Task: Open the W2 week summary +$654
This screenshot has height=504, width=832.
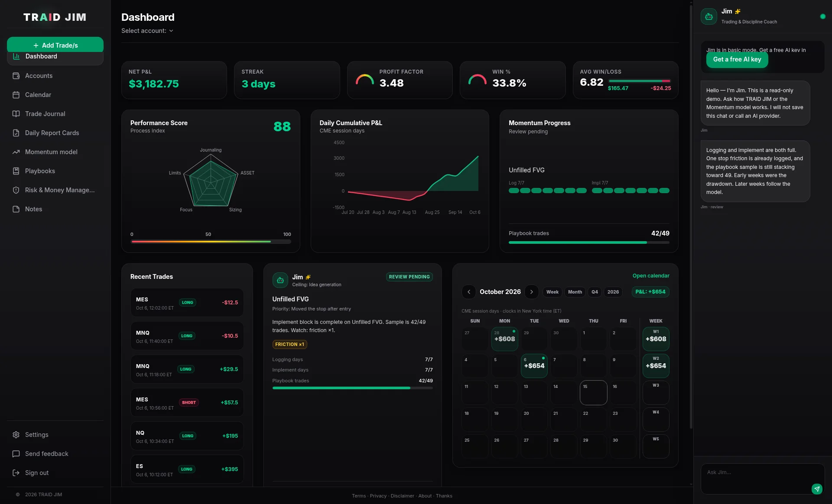Action: pos(656,365)
